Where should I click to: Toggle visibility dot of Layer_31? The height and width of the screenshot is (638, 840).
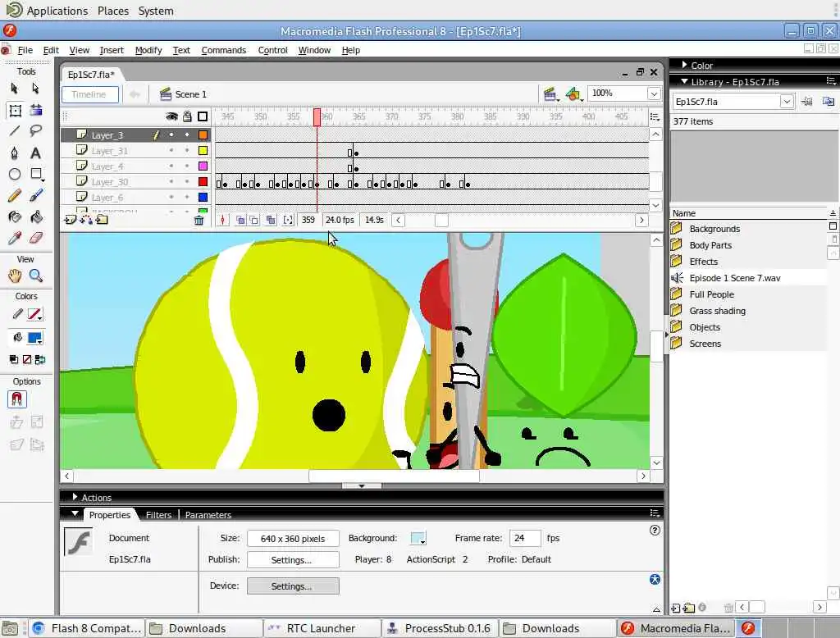[x=171, y=151]
